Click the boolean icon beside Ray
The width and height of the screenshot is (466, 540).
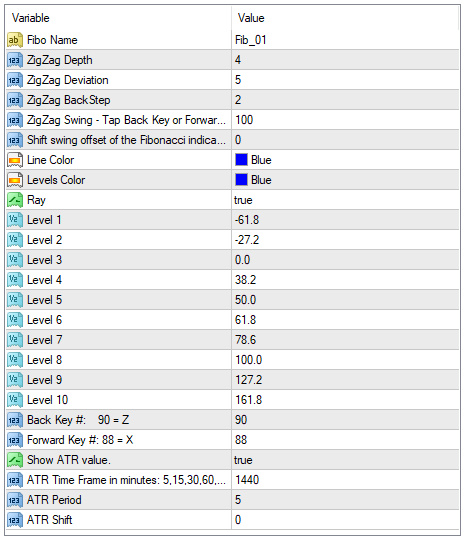(14, 200)
